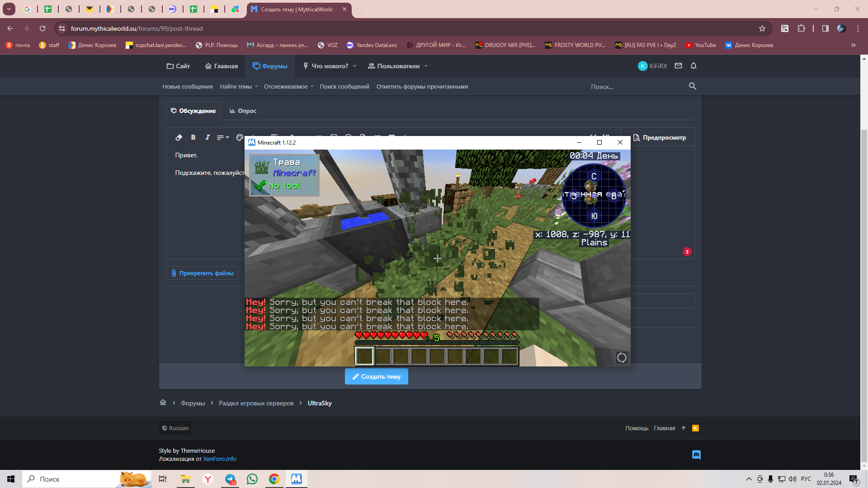This screenshot has width=868, height=488.
Task: Open the Форумы navigation tab
Action: click(x=270, y=66)
